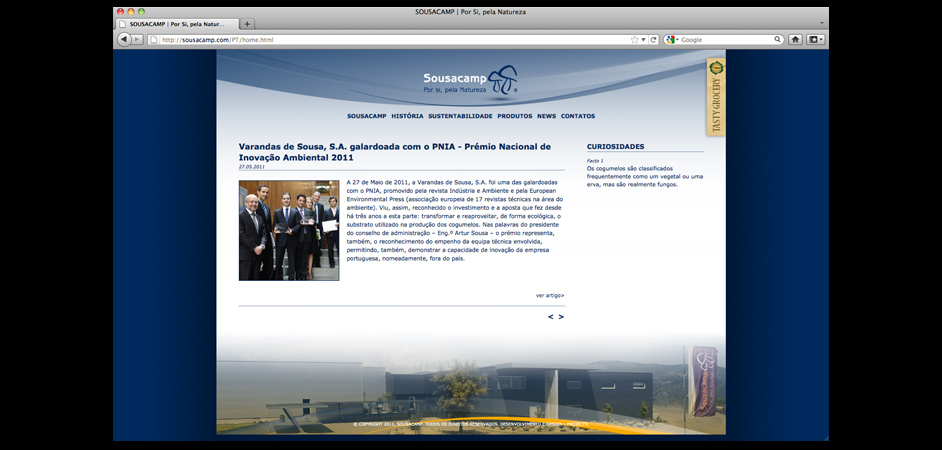Open the browser home page icon
Screen dimensions: 942x450
click(x=795, y=39)
